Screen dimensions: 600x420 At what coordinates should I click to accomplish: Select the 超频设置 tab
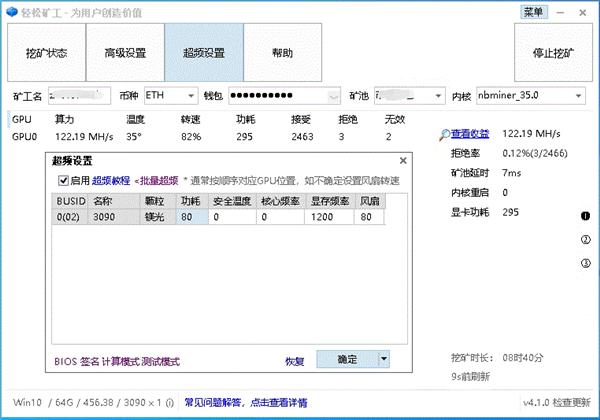pyautogui.click(x=204, y=52)
